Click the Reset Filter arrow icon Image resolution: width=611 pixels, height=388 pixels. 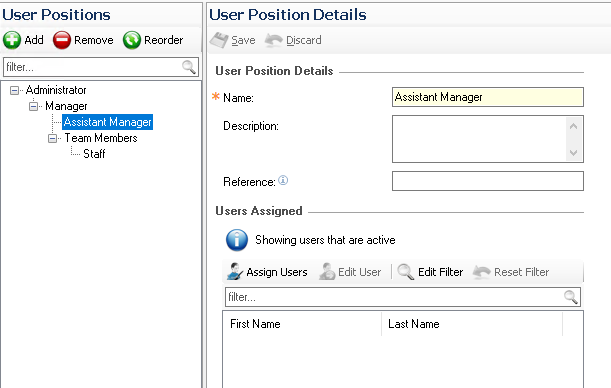point(482,272)
